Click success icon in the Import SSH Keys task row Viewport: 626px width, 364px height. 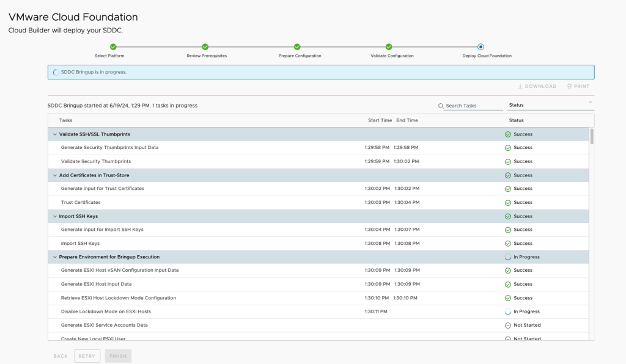(508, 244)
